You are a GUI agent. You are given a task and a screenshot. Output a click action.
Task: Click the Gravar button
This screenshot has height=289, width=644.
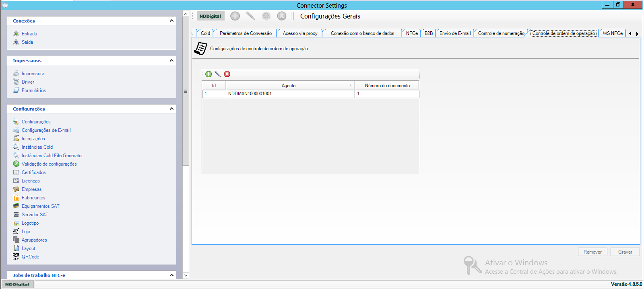click(625, 252)
